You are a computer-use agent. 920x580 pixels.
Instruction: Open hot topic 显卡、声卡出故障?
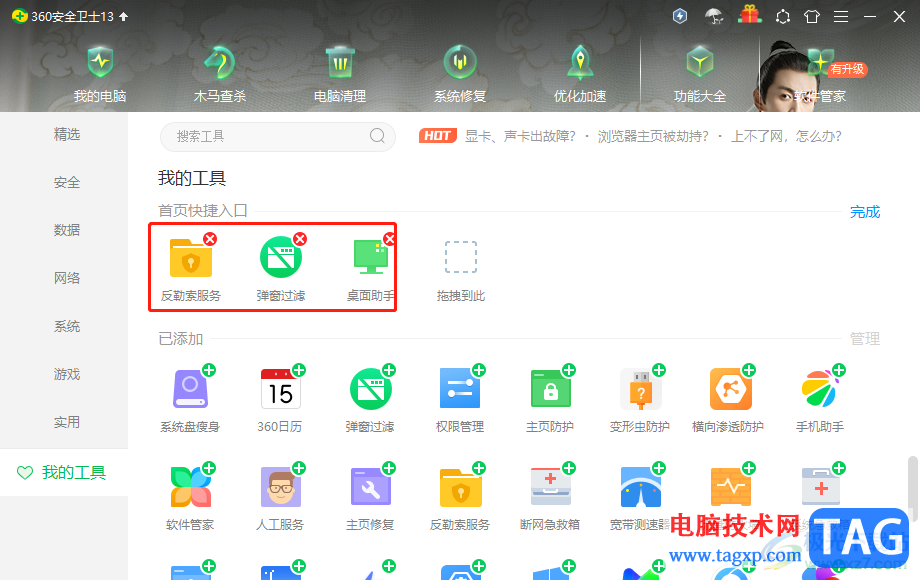(520, 137)
